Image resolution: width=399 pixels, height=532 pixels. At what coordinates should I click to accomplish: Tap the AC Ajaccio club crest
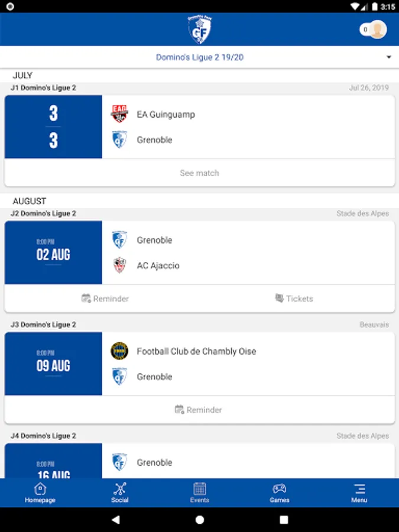[119, 265]
